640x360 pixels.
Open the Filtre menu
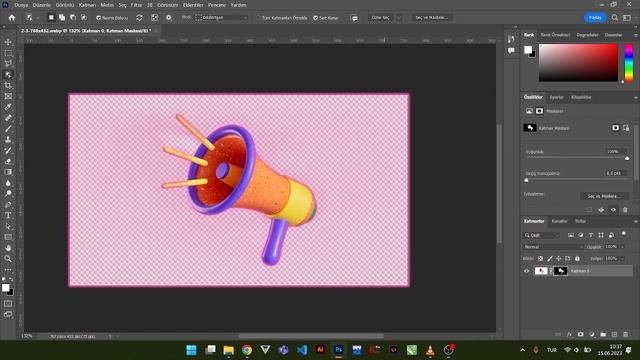(136, 5)
